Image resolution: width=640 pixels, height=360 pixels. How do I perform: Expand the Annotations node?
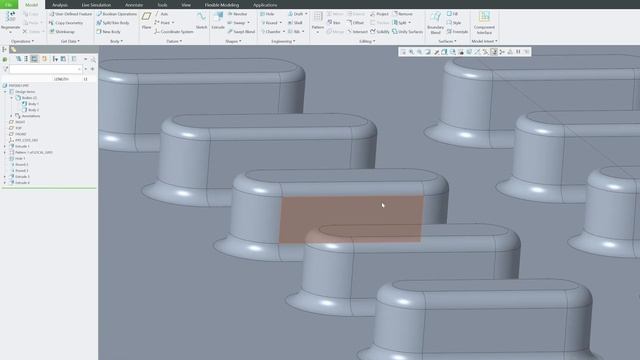tap(11, 116)
